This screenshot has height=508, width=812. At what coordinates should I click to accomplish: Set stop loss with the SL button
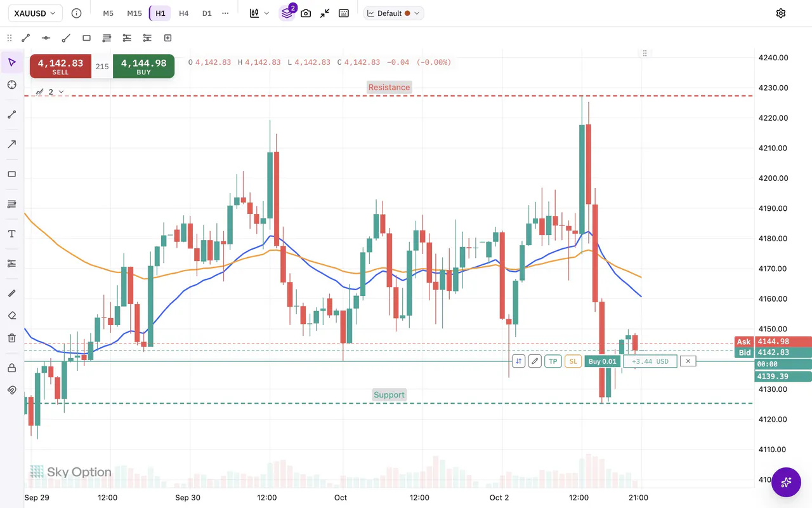pos(573,361)
